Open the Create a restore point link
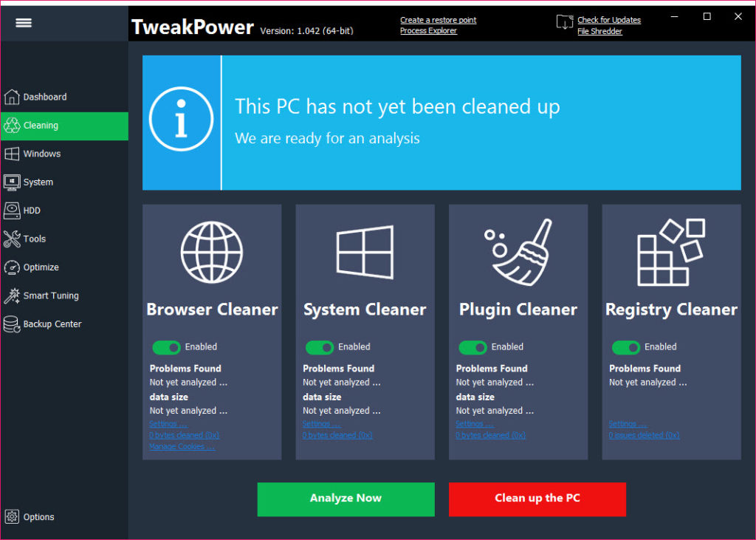 click(439, 20)
